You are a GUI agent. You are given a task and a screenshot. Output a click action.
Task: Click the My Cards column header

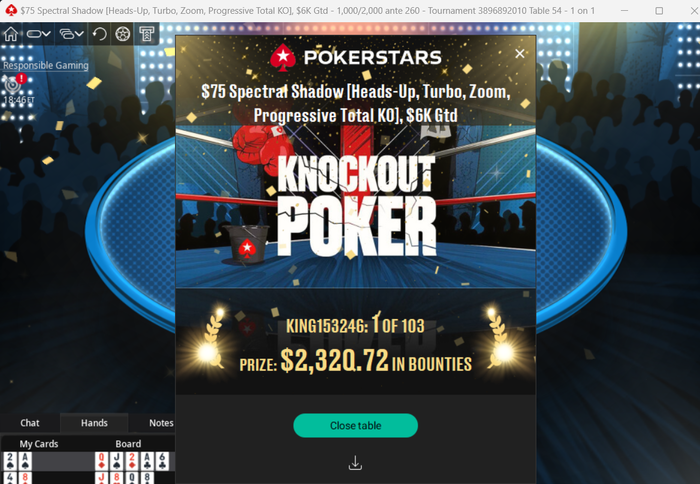(39, 444)
